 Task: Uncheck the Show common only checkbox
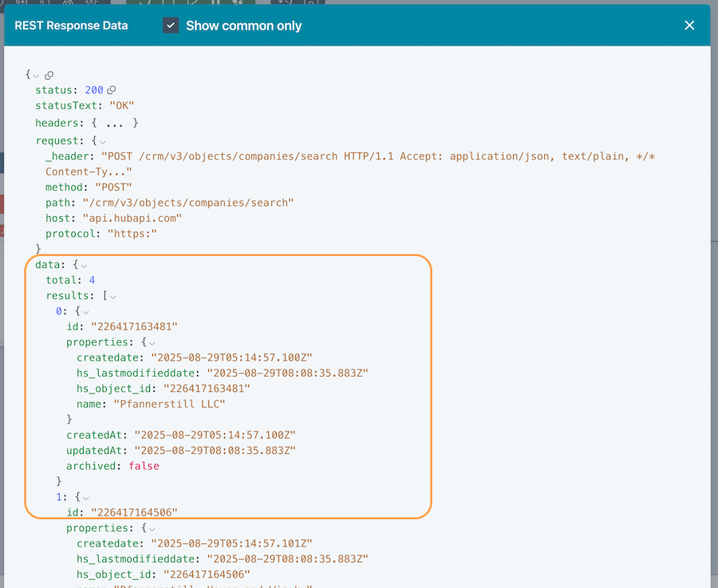click(171, 26)
